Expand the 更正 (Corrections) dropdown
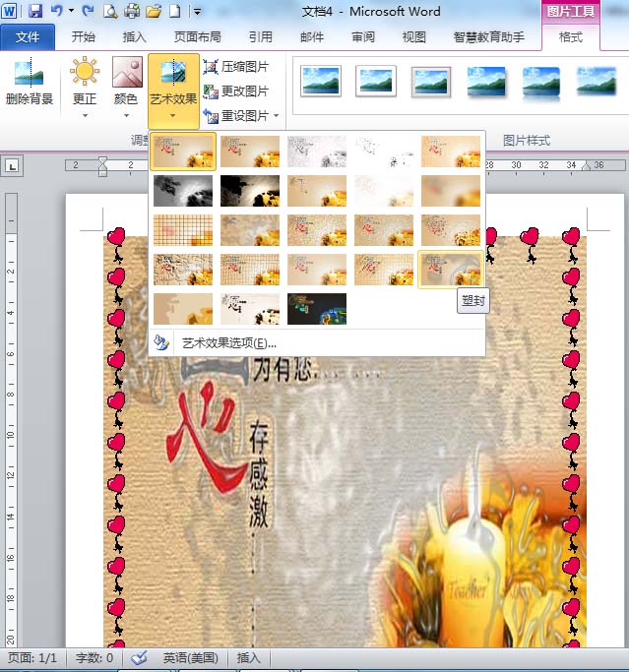The width and height of the screenshot is (629, 672). coord(85,115)
